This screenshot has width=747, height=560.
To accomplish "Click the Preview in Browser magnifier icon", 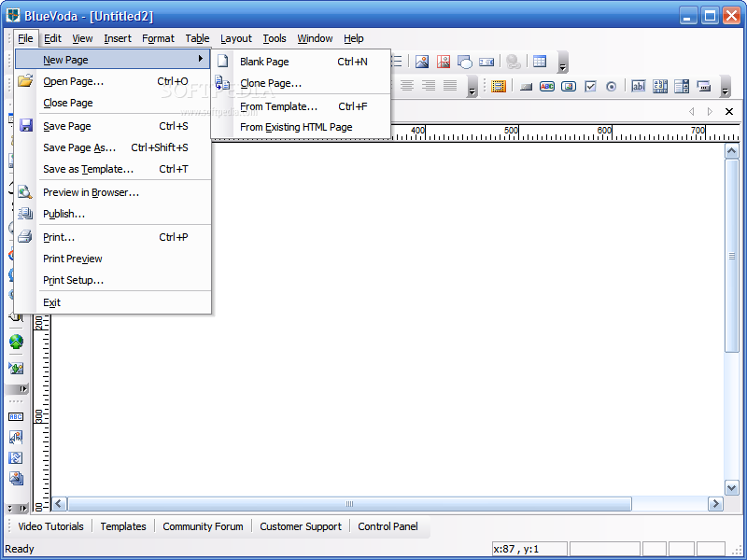I will tap(25, 192).
